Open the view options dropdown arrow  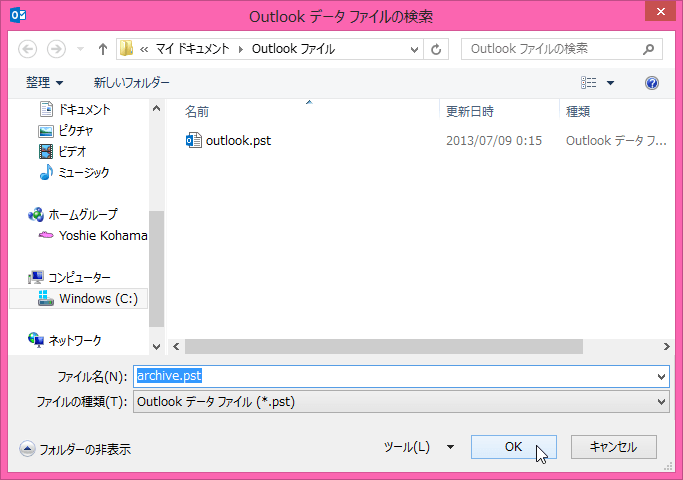[x=610, y=83]
